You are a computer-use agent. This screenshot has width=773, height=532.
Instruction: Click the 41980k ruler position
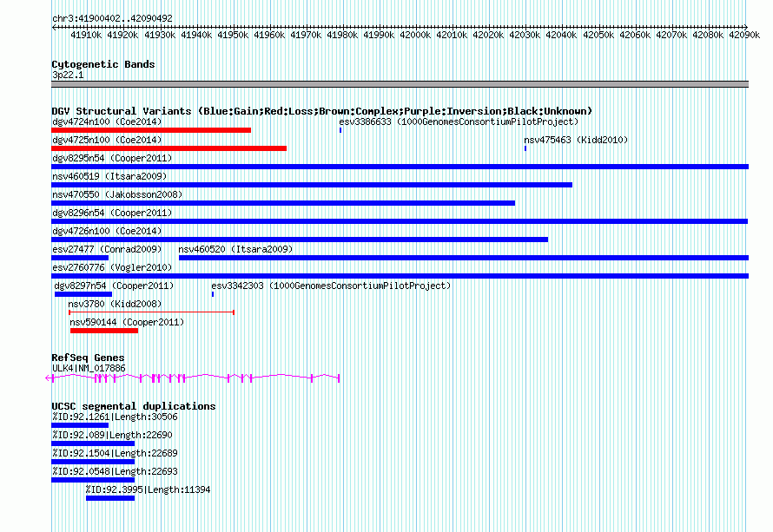coord(342,35)
